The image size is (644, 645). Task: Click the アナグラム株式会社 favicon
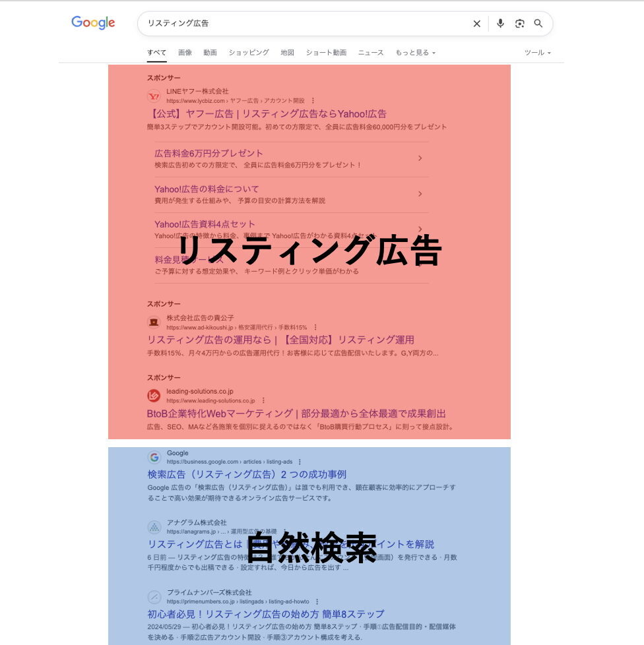click(154, 527)
